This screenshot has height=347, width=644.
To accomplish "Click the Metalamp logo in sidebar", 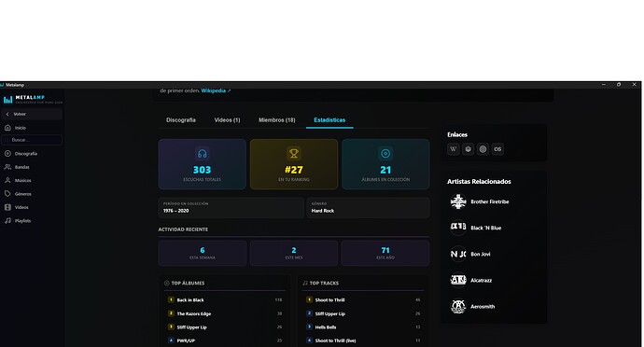I will pyautogui.click(x=33, y=100).
